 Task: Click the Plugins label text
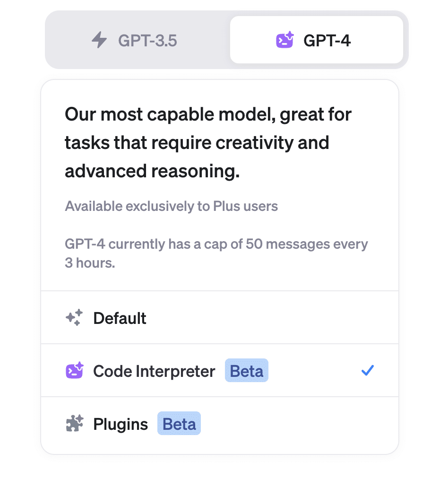click(x=121, y=424)
